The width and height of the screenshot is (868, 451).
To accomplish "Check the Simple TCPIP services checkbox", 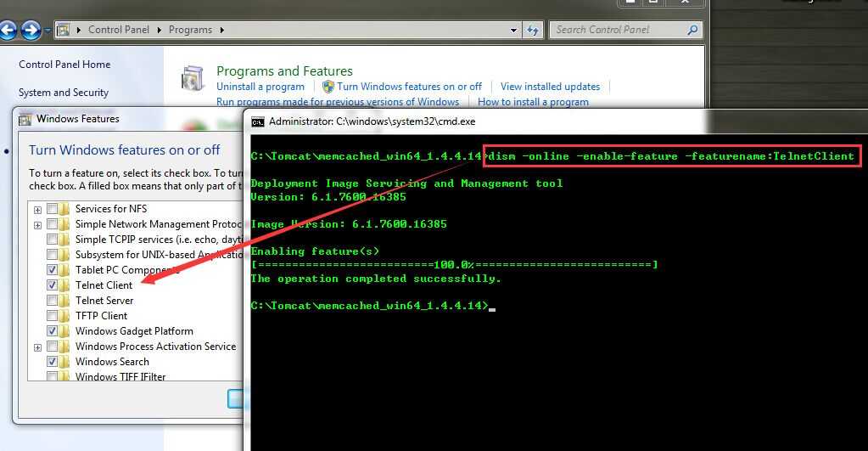I will click(52, 240).
